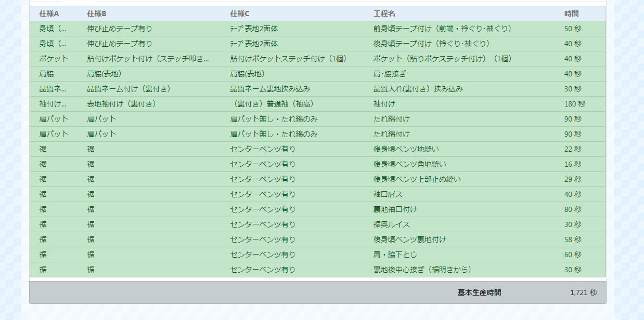Sort by the 仕様B column header

tap(97, 14)
